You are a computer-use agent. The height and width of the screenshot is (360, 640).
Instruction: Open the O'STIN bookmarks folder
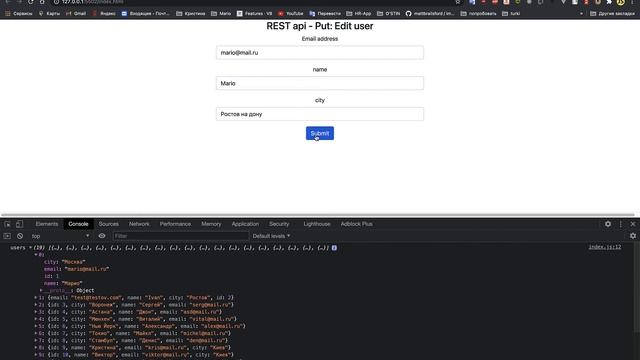pos(388,13)
